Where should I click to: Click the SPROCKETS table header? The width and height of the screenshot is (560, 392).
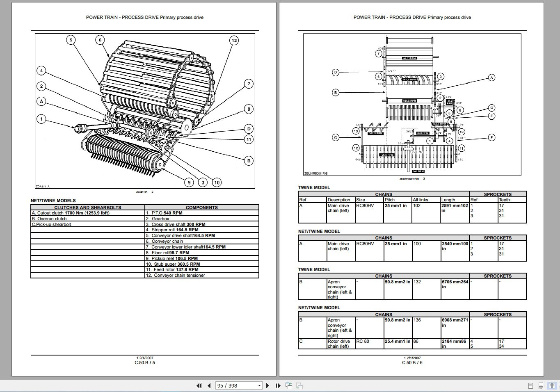pyautogui.click(x=498, y=194)
